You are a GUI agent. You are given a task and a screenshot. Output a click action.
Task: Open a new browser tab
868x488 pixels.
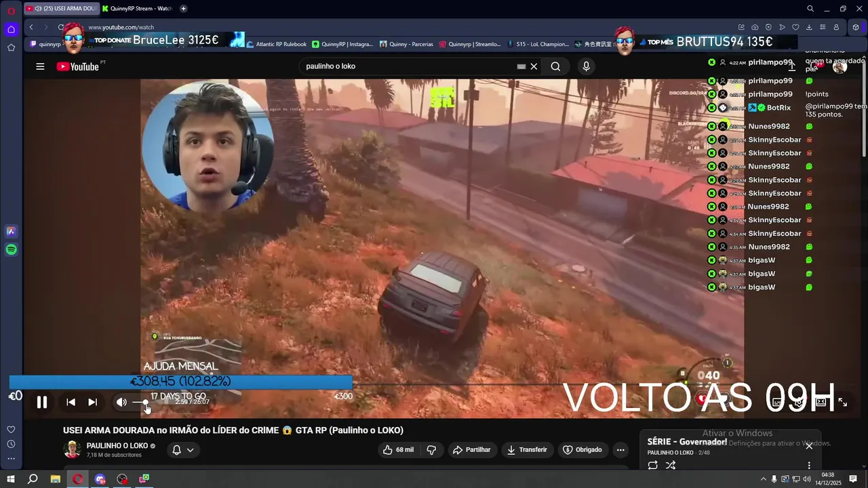[x=183, y=8]
